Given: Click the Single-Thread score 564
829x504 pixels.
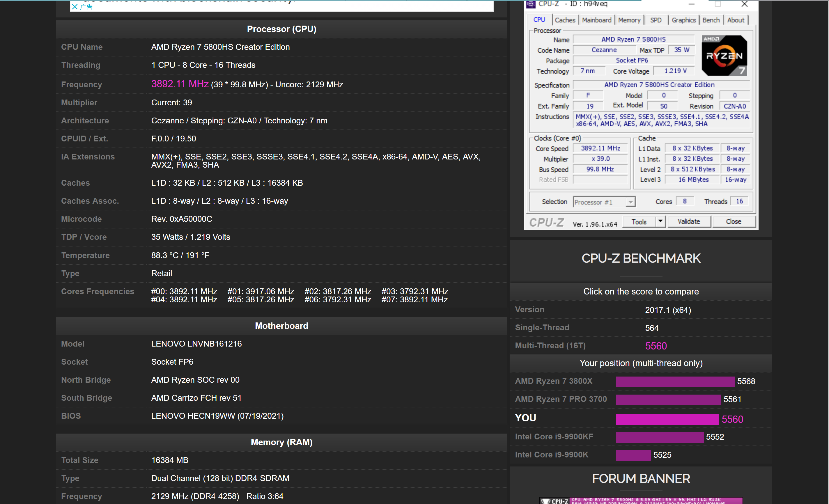Looking at the screenshot, I should [x=652, y=328].
